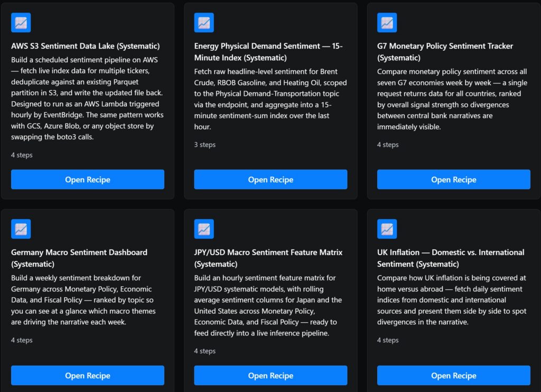This screenshot has width=541, height=392.
Task: Select title 'AWS S3 Sentiment Data Lake (Systematic)'
Action: [85, 46]
